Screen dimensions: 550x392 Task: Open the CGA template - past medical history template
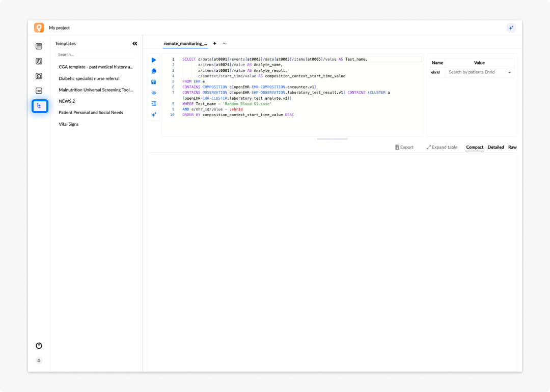pos(96,67)
